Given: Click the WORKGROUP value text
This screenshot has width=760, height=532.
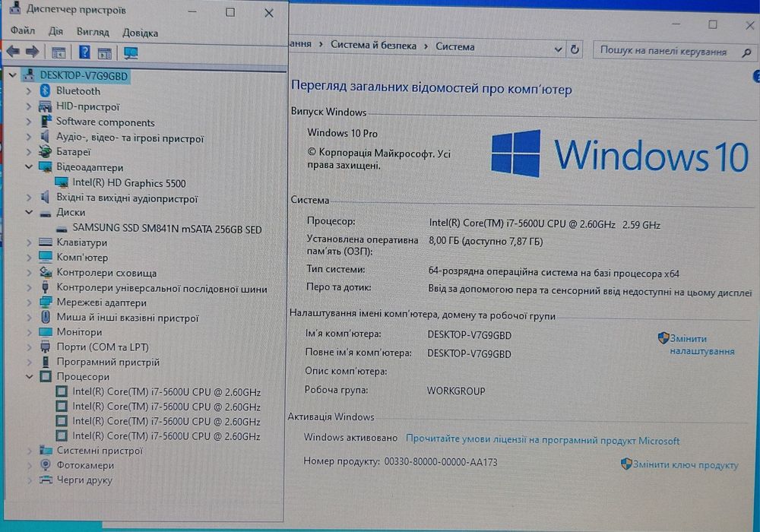Looking at the screenshot, I should tap(455, 391).
